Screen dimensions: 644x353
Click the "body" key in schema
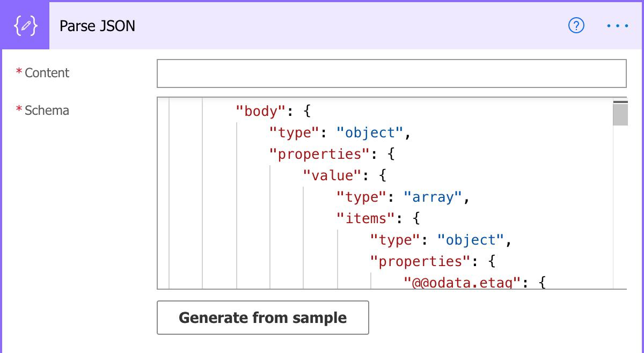click(260, 112)
